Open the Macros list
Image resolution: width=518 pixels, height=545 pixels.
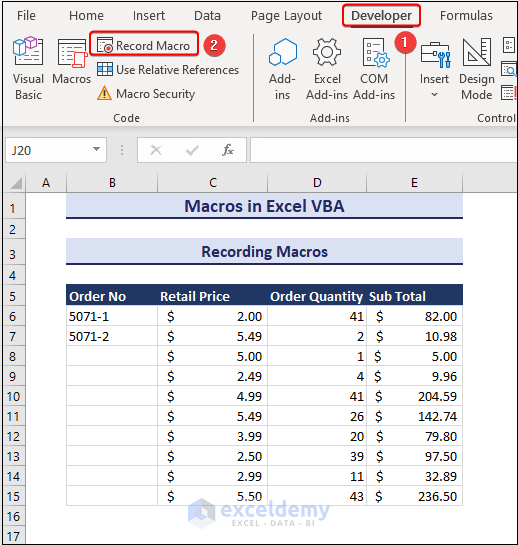tap(72, 62)
